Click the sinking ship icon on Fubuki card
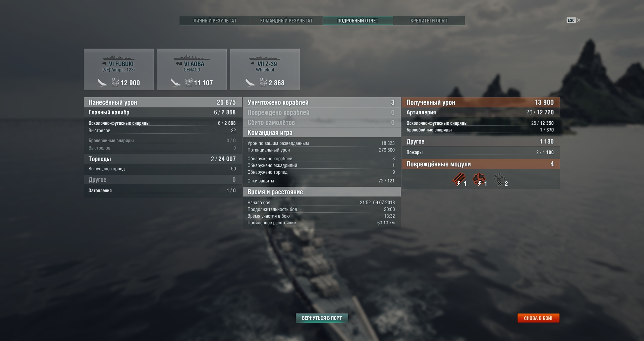644x341 pixels. coord(102,82)
